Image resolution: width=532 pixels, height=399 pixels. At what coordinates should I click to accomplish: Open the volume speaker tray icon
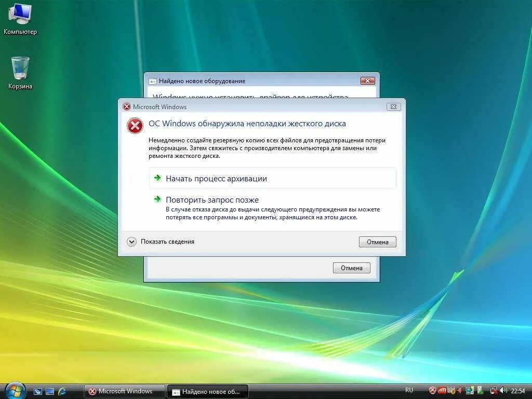click(x=503, y=390)
